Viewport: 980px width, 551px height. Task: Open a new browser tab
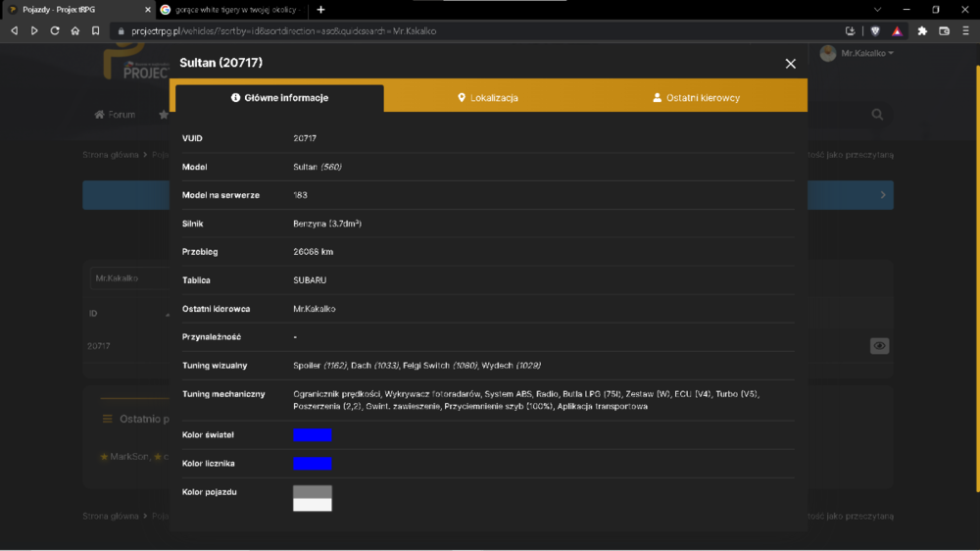click(x=320, y=10)
